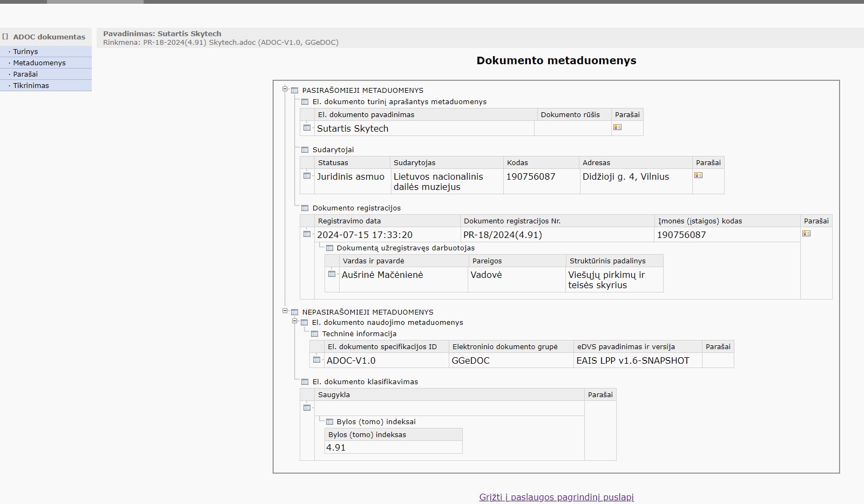Collapse the PASIRAŠOMIEJI METADUOMENYS section

pos(285,89)
